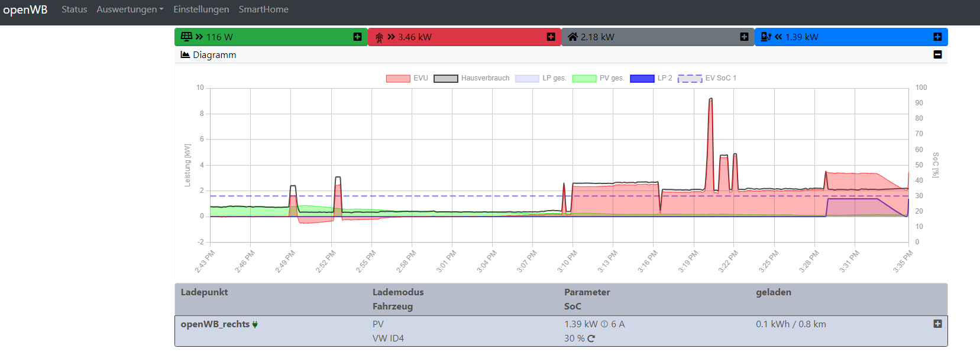
Task: Click the power pylon grid icon
Action: click(x=379, y=37)
